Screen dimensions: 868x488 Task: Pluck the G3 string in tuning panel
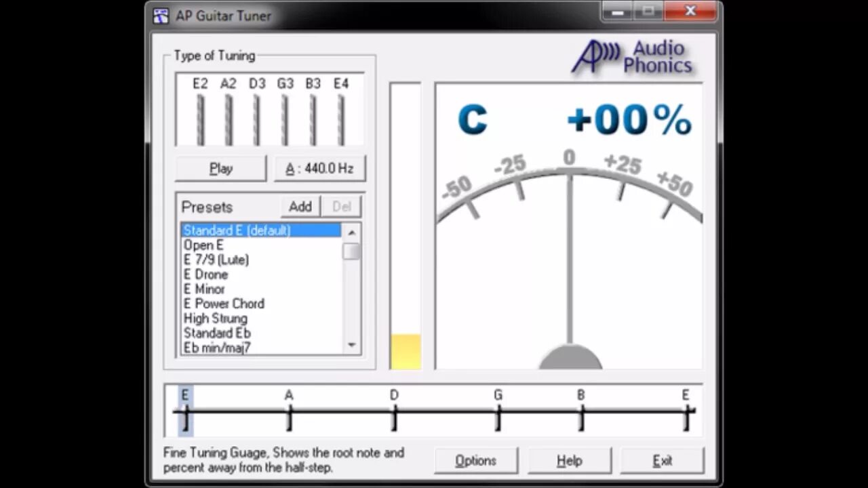click(x=285, y=119)
